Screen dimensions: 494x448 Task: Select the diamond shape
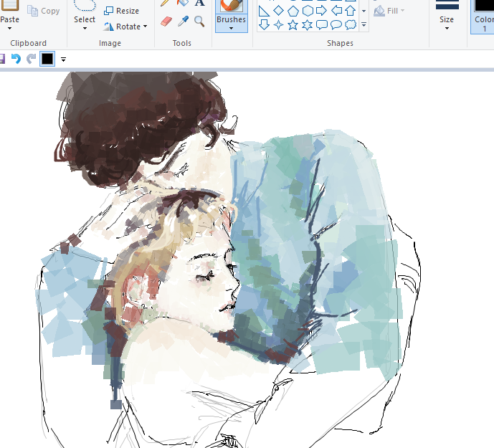(278, 10)
